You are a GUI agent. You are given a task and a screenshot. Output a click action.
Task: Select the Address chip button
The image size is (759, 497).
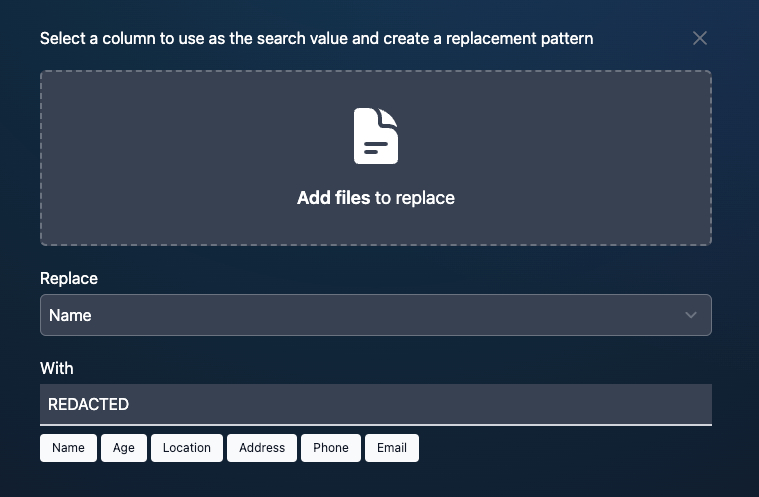(262, 448)
